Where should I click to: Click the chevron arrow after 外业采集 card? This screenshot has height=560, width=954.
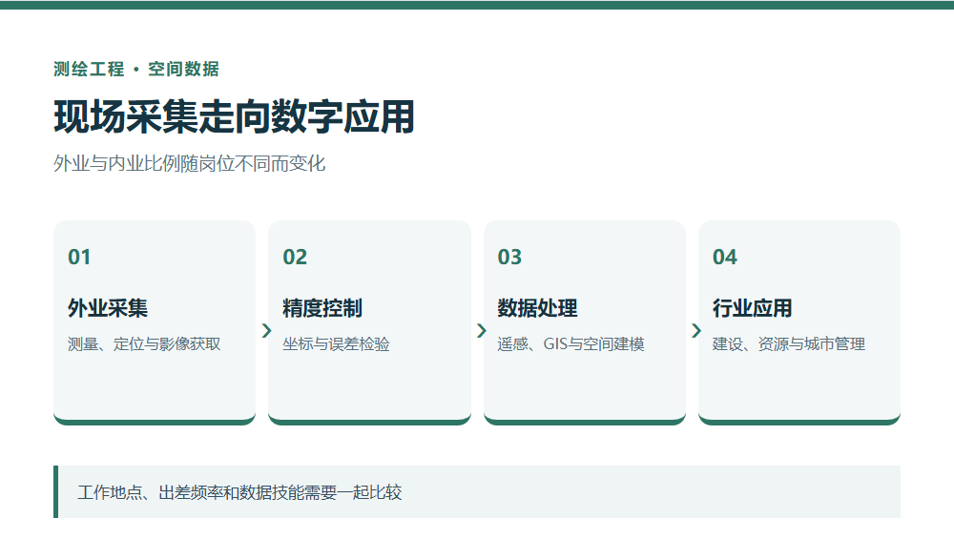266,330
